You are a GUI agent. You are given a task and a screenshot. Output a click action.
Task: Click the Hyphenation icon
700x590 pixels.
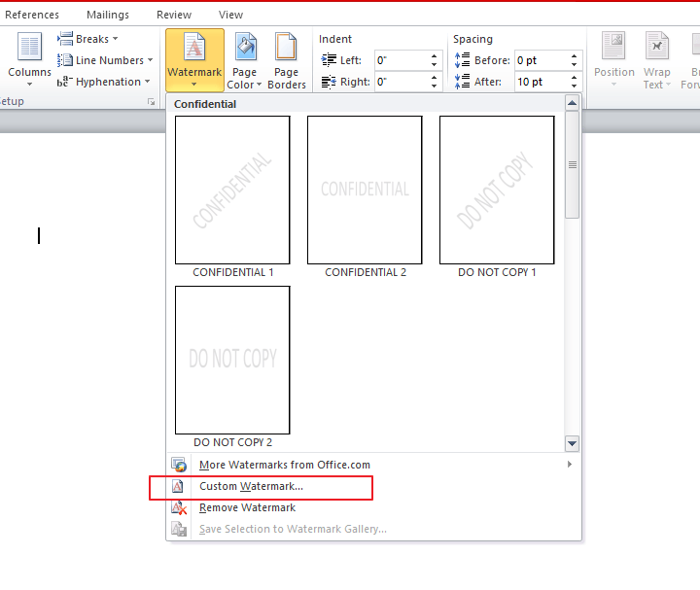(65, 82)
